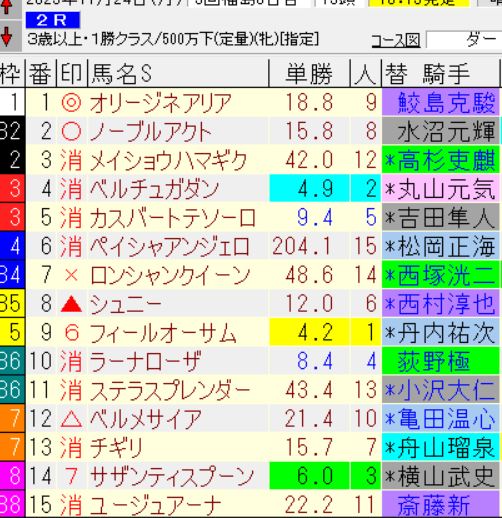Select horse name ベルメサイア
502x518 pixels.
146,419
